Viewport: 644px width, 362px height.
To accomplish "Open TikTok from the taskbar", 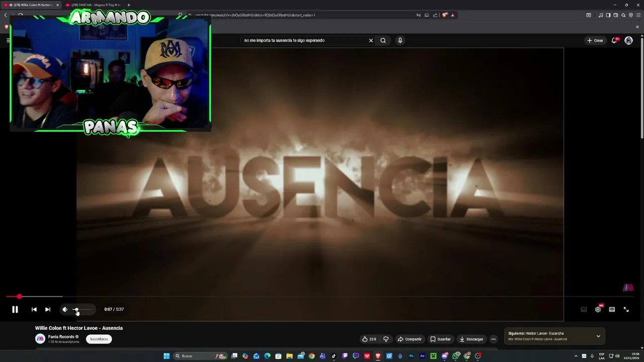I will [333, 356].
